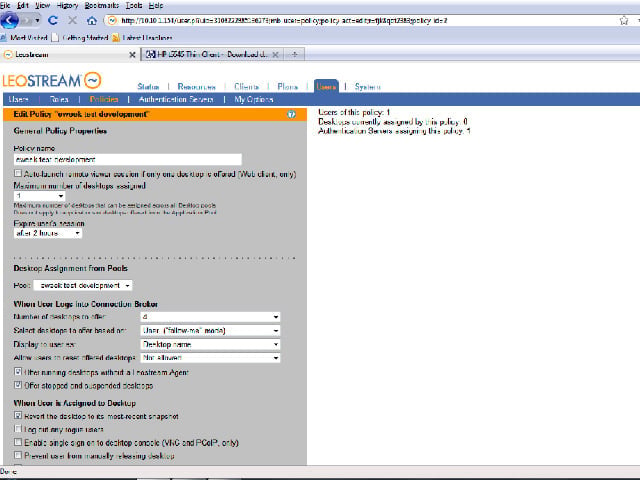Open the Authentication Servers submenu

click(176, 99)
